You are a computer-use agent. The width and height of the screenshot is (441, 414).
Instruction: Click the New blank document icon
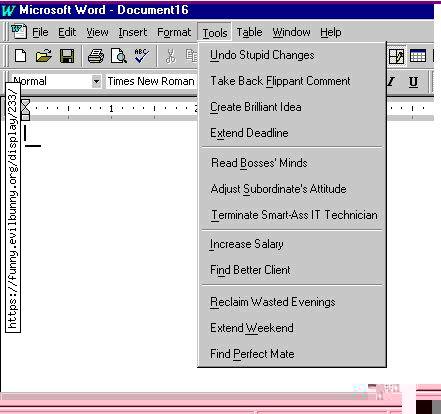(x=21, y=56)
